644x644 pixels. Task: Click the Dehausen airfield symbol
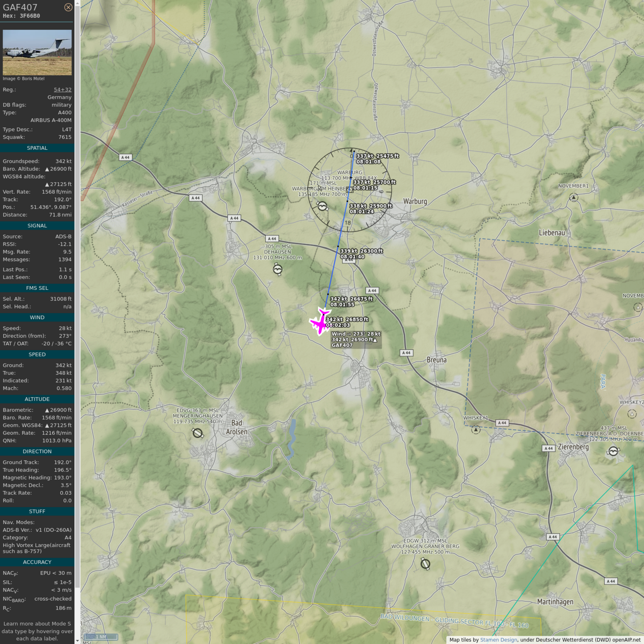tap(278, 269)
